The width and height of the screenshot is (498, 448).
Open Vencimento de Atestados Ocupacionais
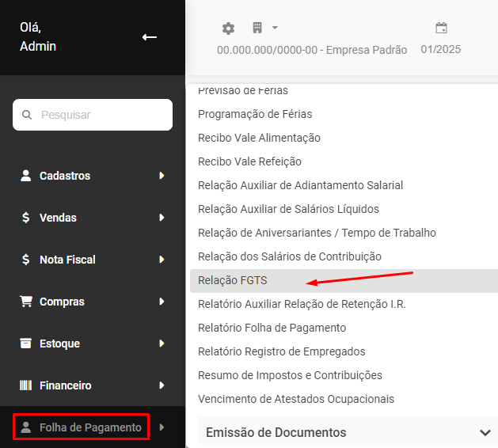tap(296, 399)
